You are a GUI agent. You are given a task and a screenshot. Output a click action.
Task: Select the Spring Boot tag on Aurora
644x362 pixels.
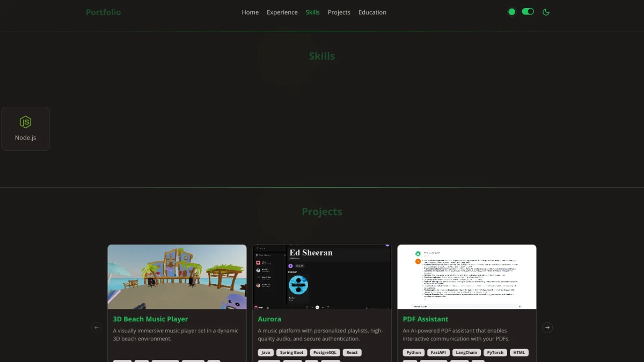[291, 352]
